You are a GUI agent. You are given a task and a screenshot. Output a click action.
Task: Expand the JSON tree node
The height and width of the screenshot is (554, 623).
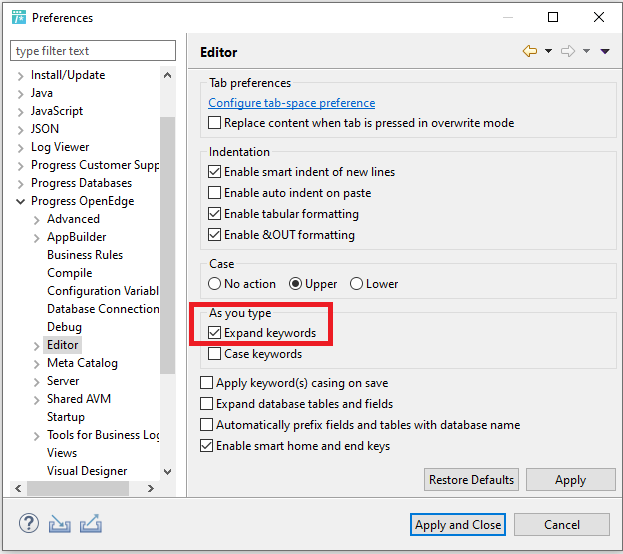pos(21,130)
